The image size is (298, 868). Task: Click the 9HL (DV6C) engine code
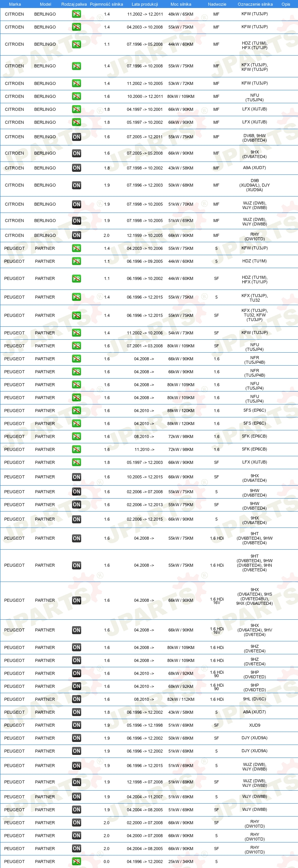[x=255, y=699]
